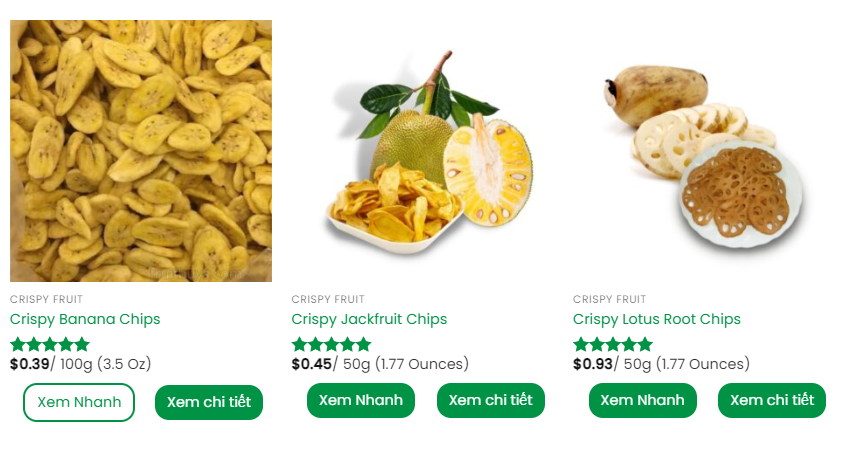
Task: Click the $0.93 price of Lotus Root Chips
Action: pos(593,364)
